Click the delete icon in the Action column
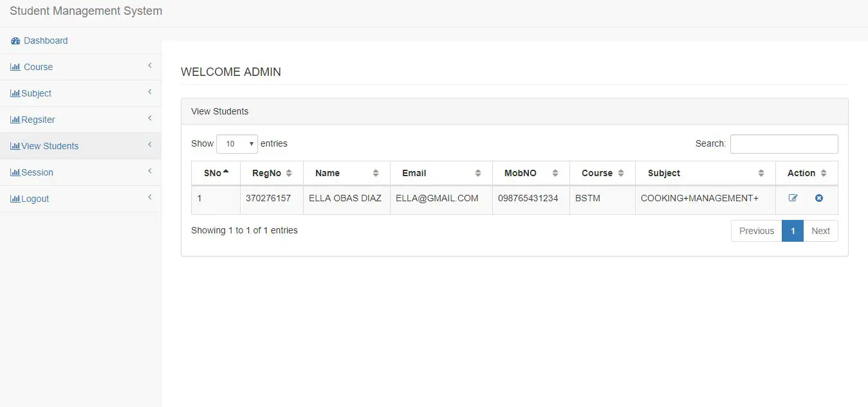This screenshot has width=868, height=407. (x=819, y=198)
